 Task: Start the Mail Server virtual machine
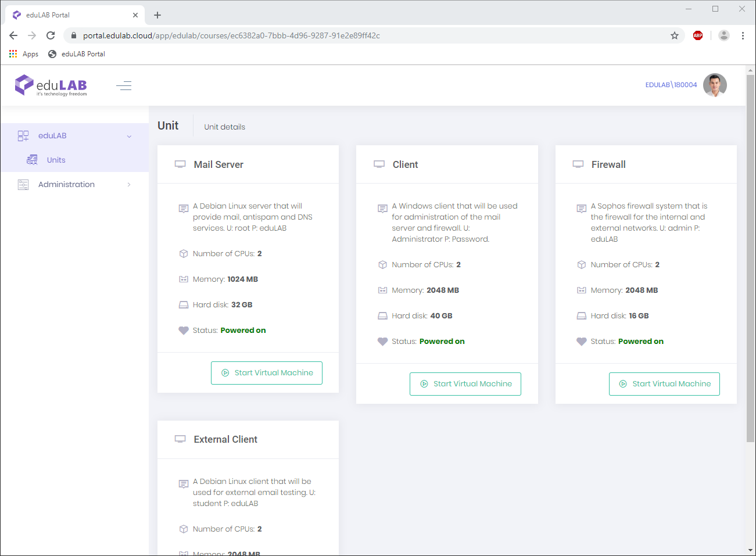(x=266, y=373)
